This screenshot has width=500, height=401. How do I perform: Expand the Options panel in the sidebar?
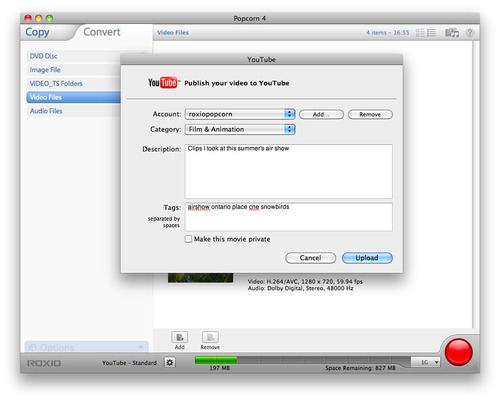tap(86, 347)
